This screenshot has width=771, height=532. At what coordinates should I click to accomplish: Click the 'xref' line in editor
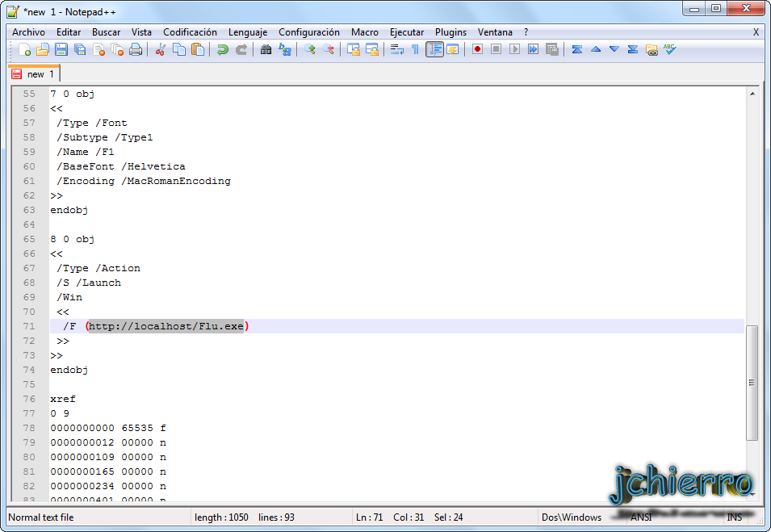(63, 399)
